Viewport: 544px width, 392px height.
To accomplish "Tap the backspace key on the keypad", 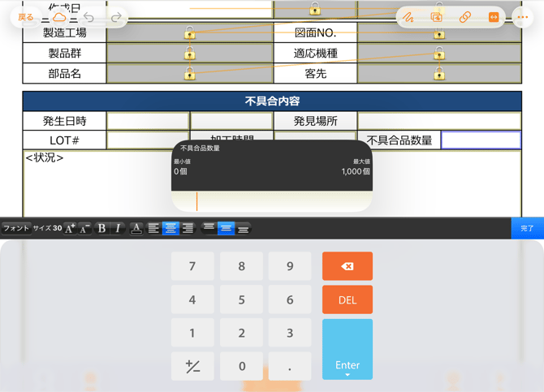I will (x=347, y=266).
